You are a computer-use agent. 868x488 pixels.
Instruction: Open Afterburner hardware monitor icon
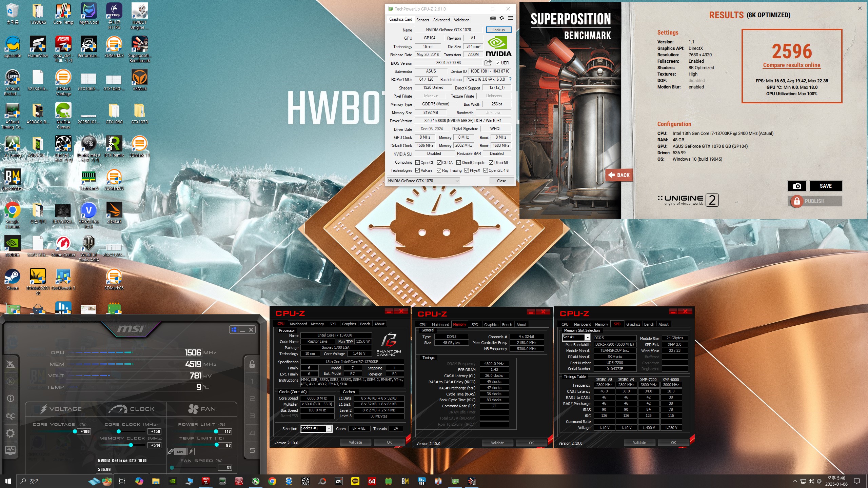11,450
